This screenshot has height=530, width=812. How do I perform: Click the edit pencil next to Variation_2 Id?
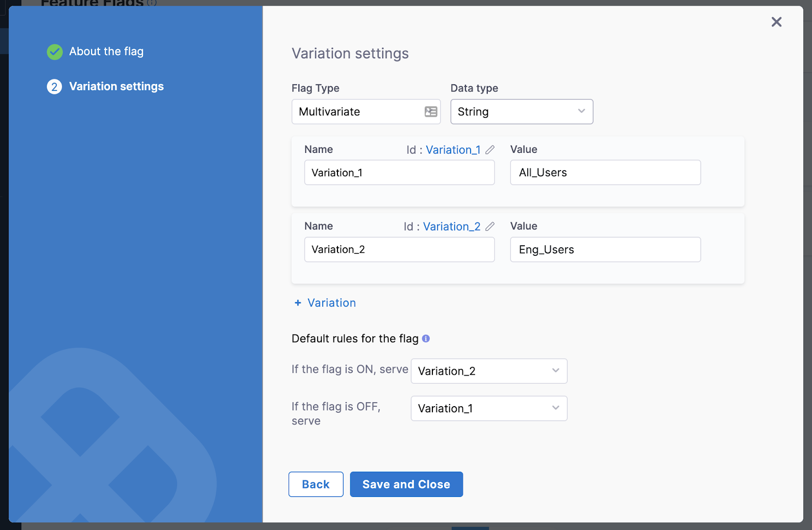coord(490,226)
